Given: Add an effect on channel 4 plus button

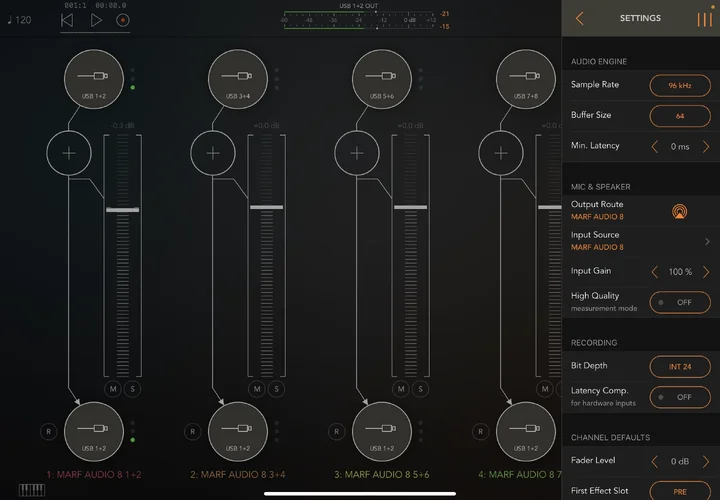Looking at the screenshot, I should (501, 153).
